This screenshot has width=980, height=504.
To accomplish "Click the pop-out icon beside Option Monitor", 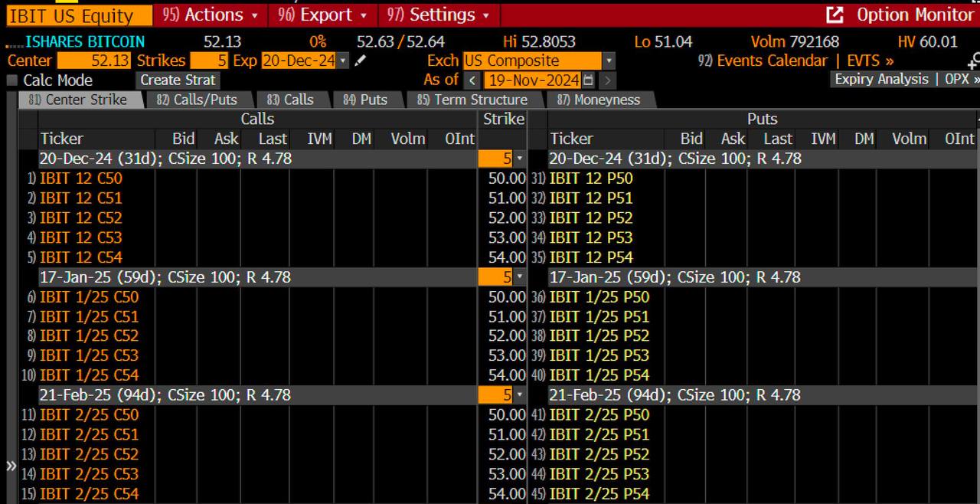I will coord(835,15).
